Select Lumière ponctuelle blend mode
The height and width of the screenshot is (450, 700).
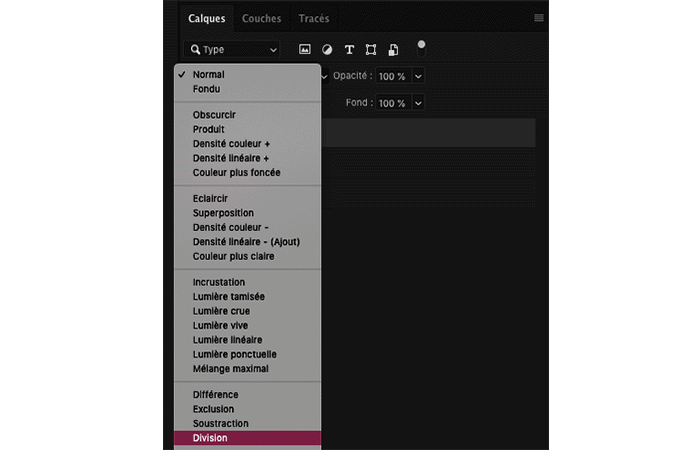pos(247,354)
